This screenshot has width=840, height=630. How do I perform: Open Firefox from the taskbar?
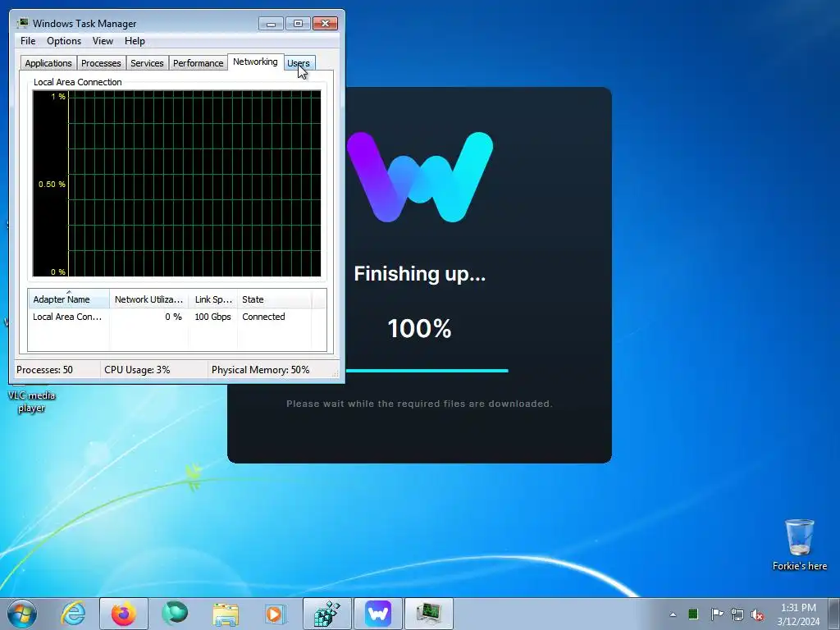point(124,614)
